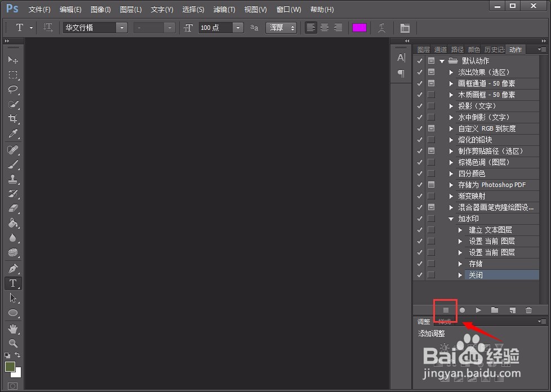Image resolution: width=551 pixels, height=392 pixels.
Task: Toggle checkmark for 木质画框 - 50 像素 action
Action: tap(420, 95)
